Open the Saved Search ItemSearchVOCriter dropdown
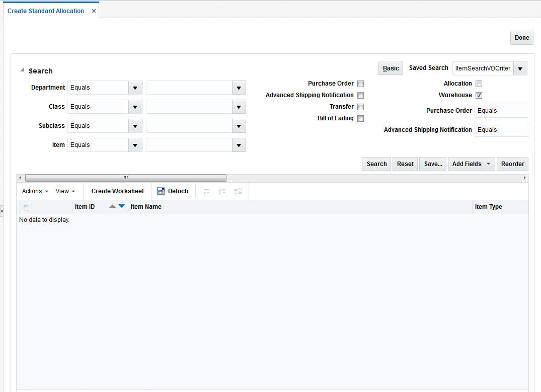The width and height of the screenshot is (541, 392). coord(520,68)
